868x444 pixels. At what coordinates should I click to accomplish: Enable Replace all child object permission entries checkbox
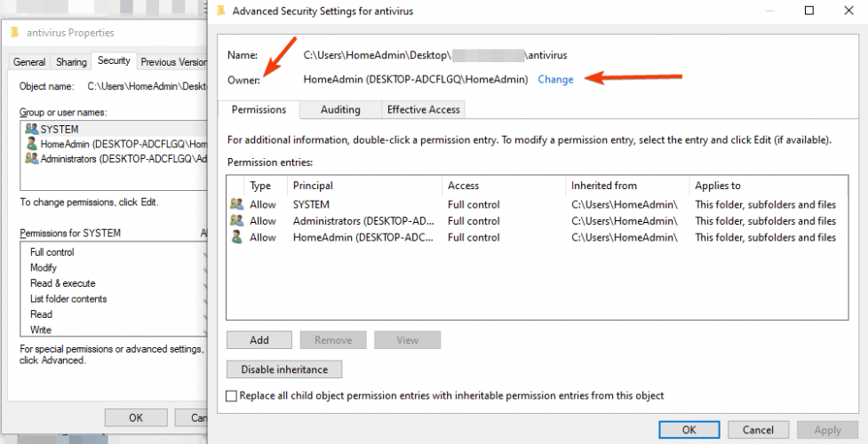tap(232, 396)
